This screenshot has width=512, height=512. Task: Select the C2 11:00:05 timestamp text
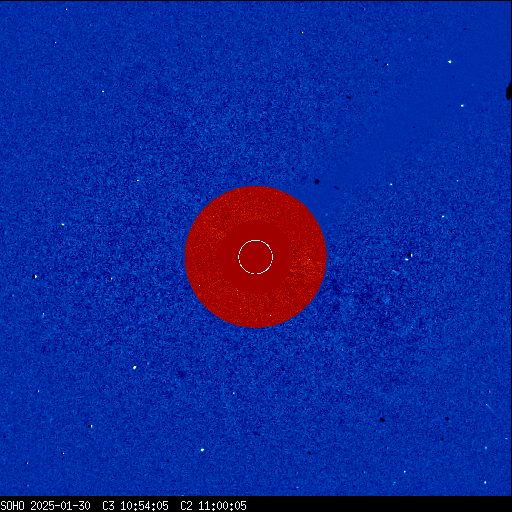tap(213, 506)
